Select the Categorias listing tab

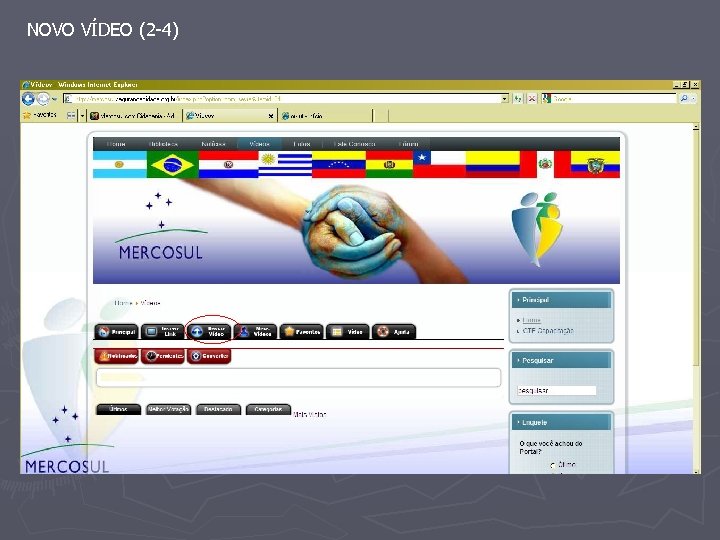click(x=269, y=409)
